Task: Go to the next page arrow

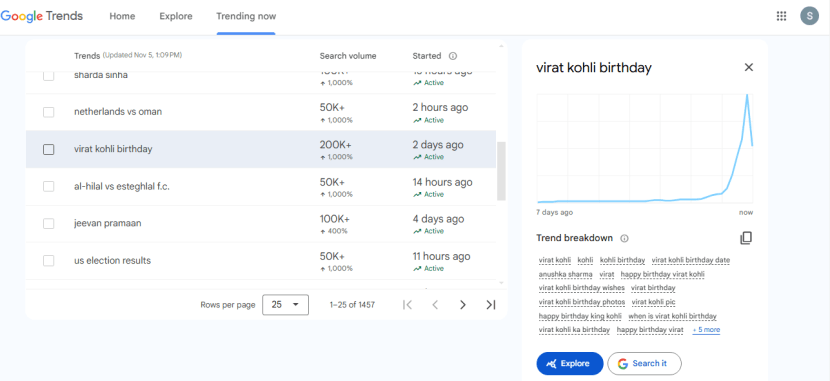Action: click(x=463, y=305)
